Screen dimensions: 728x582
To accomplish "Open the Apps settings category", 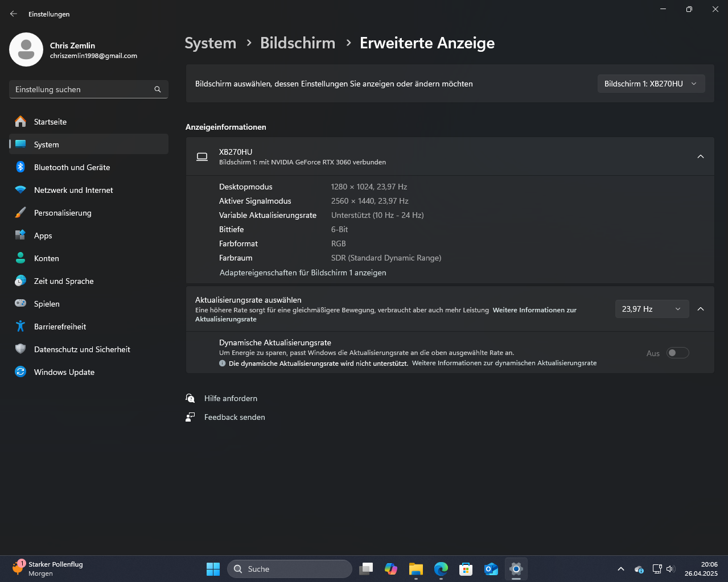I will [89, 236].
